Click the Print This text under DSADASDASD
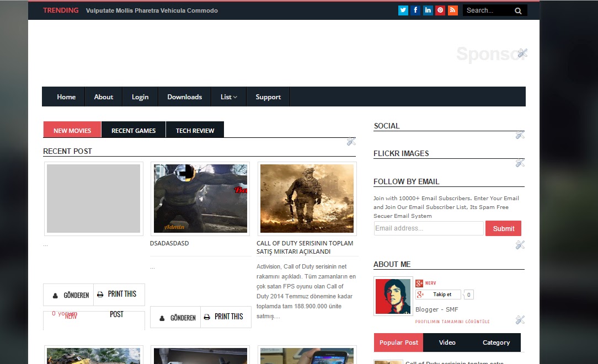The image size is (598, 364). click(229, 317)
